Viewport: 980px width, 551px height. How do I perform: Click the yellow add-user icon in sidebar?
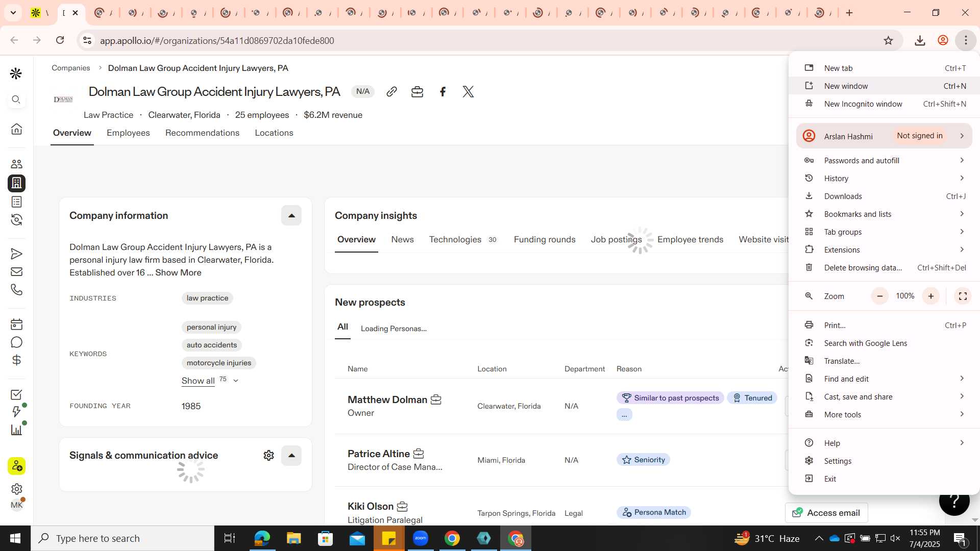click(16, 466)
